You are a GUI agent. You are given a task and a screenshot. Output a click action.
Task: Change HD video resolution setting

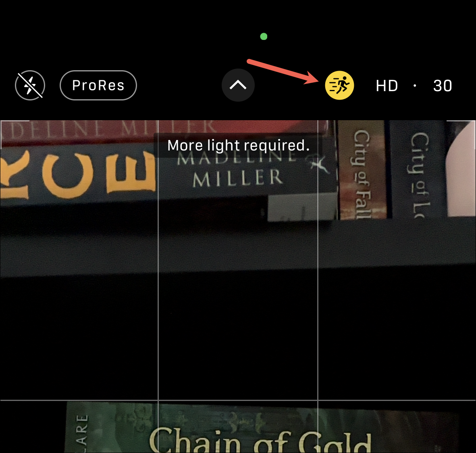click(x=387, y=86)
